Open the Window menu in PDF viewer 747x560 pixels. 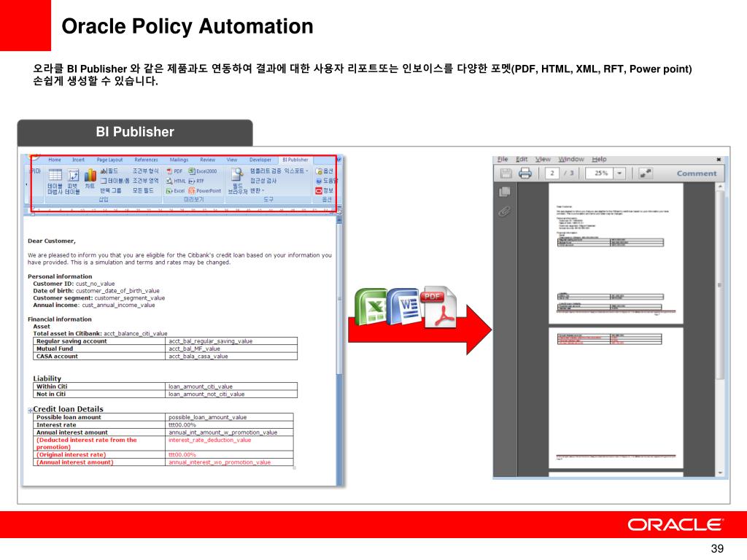(x=571, y=160)
